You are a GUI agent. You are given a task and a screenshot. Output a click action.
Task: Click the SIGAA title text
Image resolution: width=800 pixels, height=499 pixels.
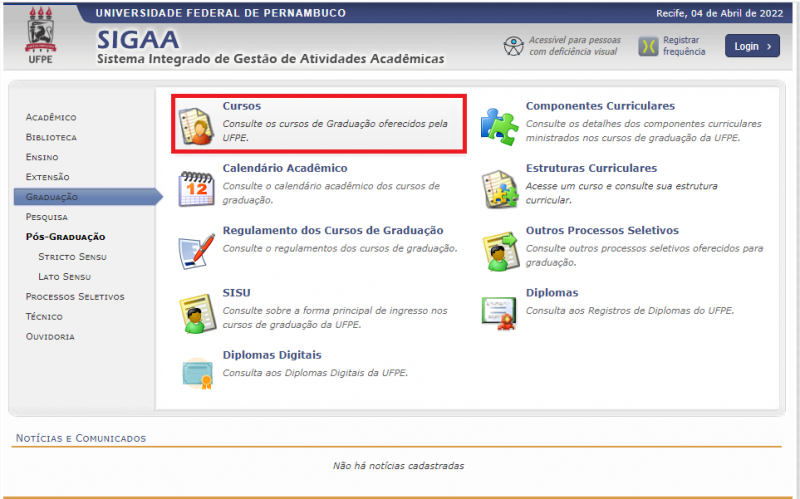(x=138, y=39)
